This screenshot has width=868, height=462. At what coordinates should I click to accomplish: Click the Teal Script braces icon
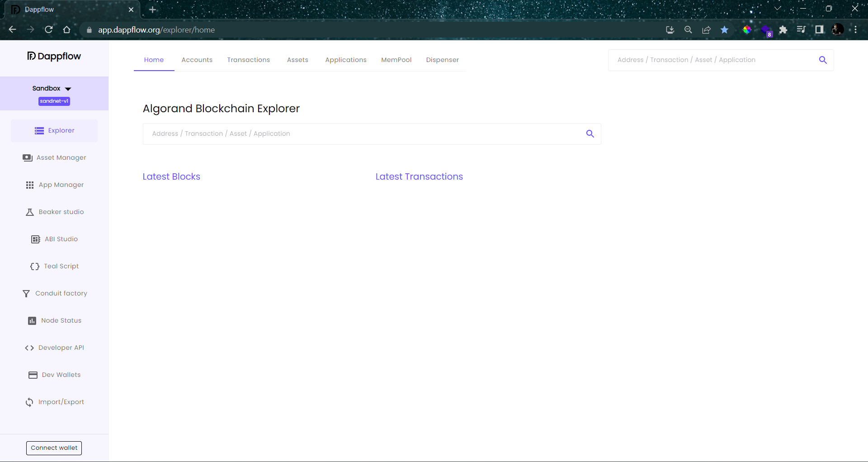click(35, 267)
